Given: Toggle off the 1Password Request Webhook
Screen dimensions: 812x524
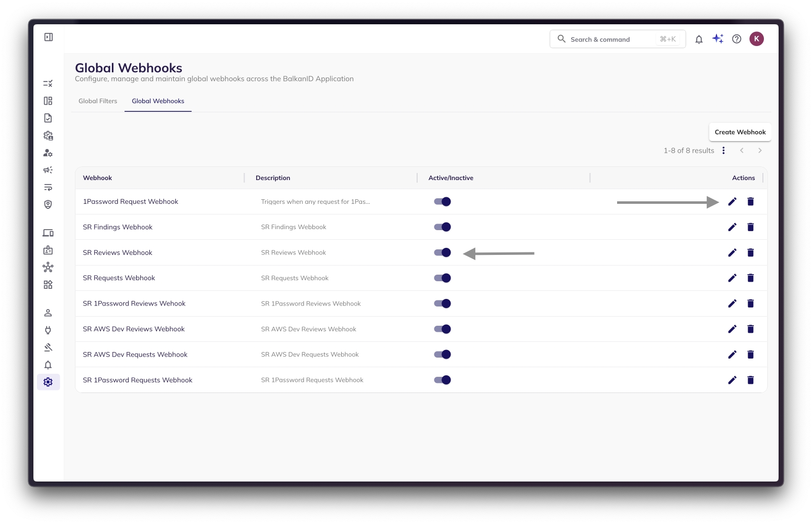Looking at the screenshot, I should click(x=442, y=202).
